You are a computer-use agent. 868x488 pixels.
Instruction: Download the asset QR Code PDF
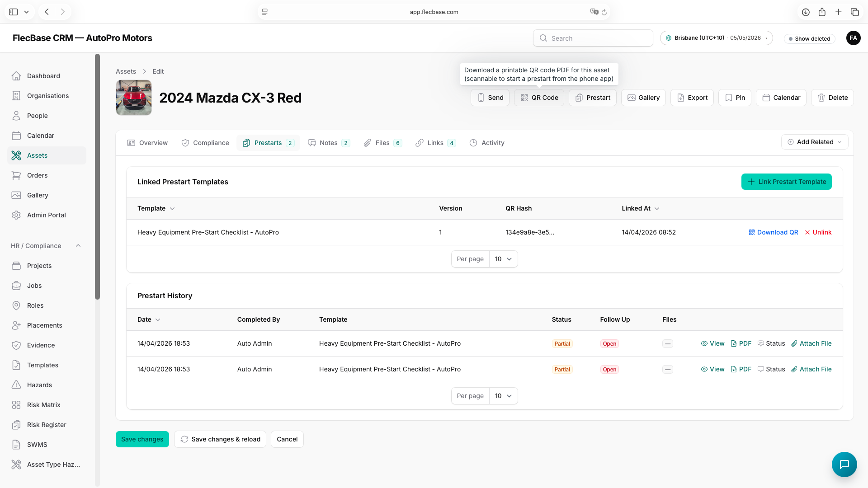(539, 98)
